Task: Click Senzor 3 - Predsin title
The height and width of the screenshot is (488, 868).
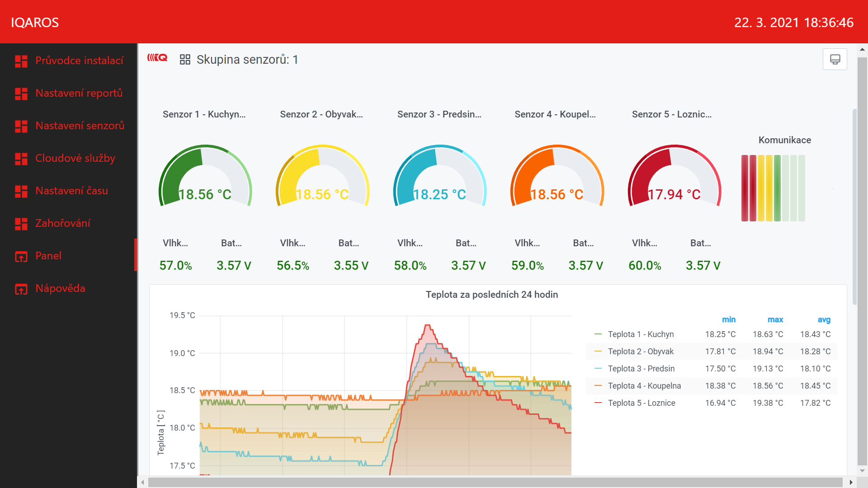Action: pos(439,114)
